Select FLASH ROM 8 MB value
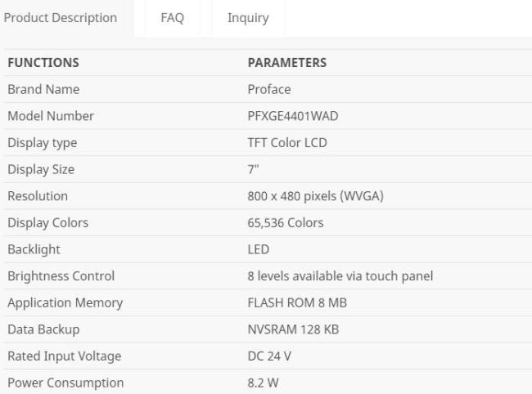Image resolution: width=532 pixels, height=394 pixels. pyautogui.click(x=297, y=303)
